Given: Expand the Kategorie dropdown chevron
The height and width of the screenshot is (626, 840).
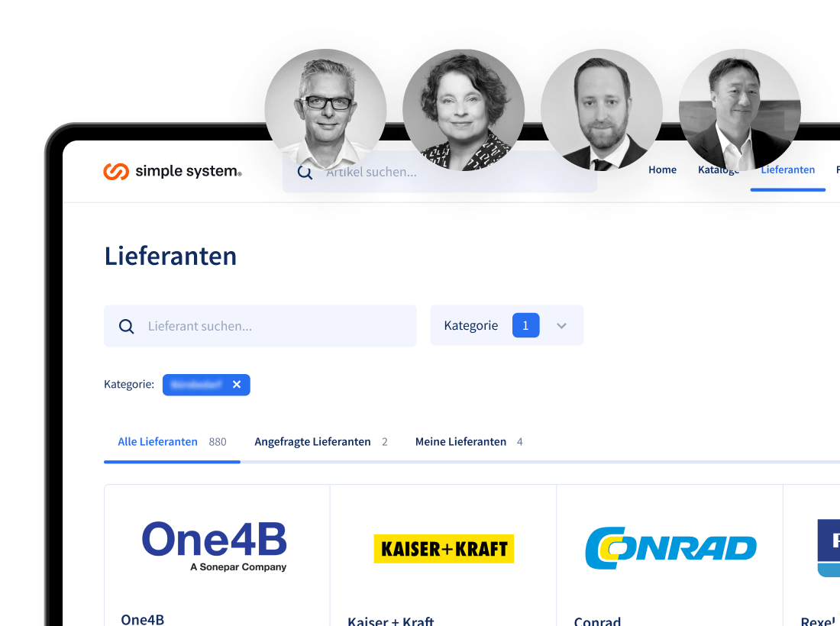Looking at the screenshot, I should (561, 325).
